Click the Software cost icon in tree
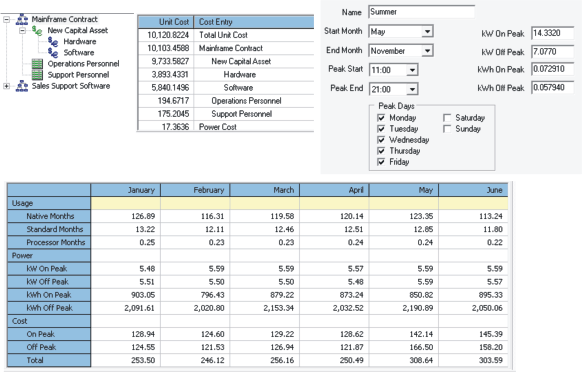Screen dimensions: 582x372 53,53
